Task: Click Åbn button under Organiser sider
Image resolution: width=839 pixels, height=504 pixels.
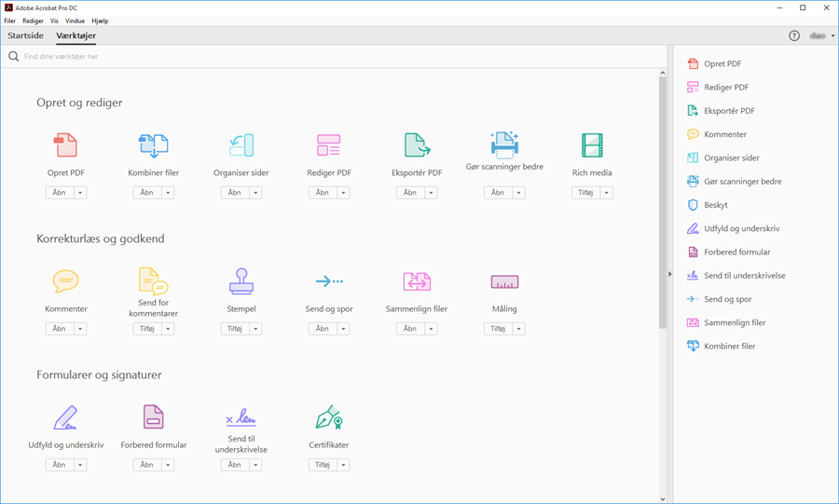Action: pyautogui.click(x=235, y=193)
